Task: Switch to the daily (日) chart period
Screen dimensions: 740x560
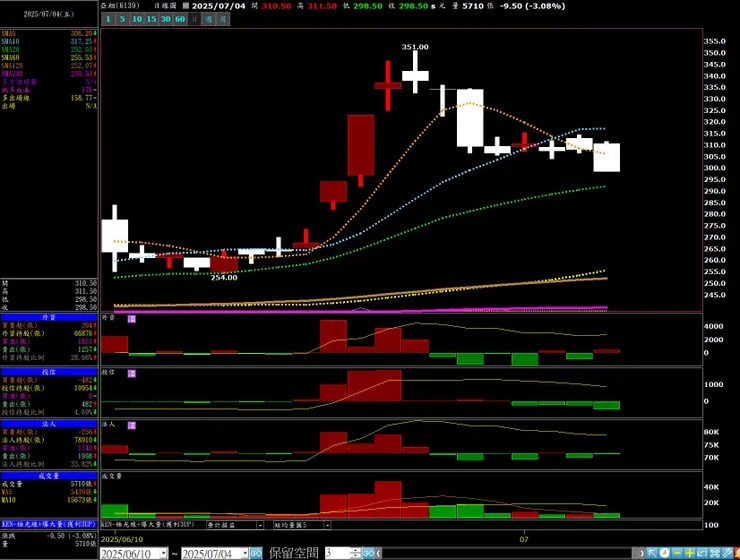Action: (194, 19)
